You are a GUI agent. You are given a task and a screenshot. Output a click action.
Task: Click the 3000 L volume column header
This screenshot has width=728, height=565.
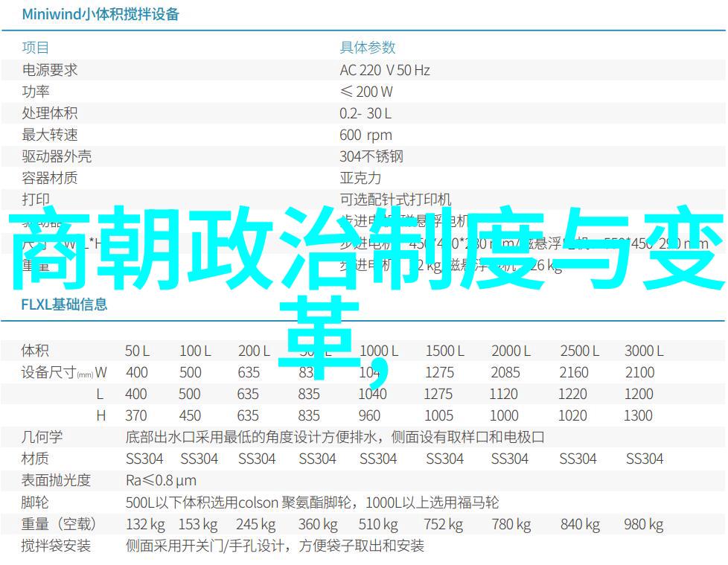[x=644, y=351]
